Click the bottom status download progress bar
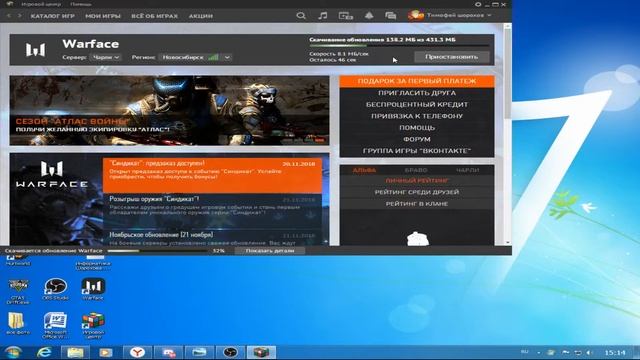This screenshot has width=640, height=360. 158,251
